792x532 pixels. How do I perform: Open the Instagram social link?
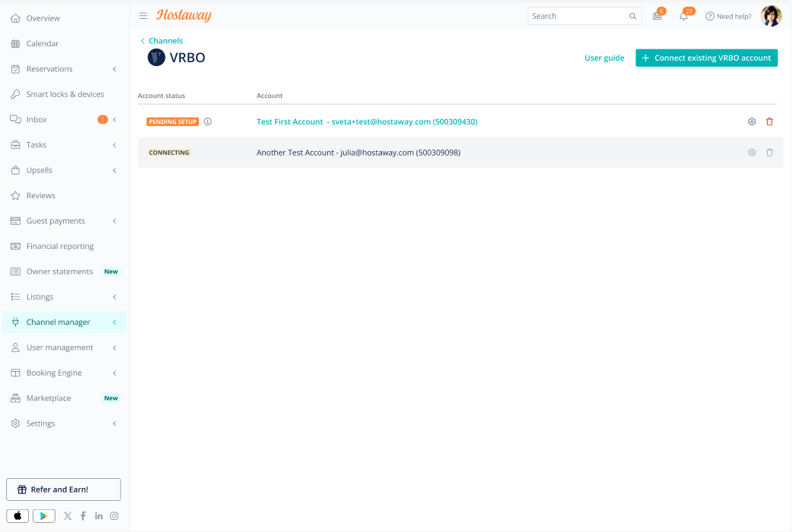point(114,516)
